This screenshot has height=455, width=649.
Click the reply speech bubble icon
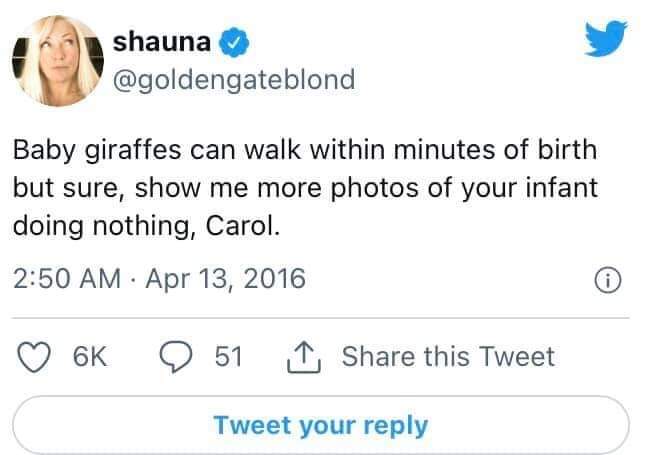(176, 357)
